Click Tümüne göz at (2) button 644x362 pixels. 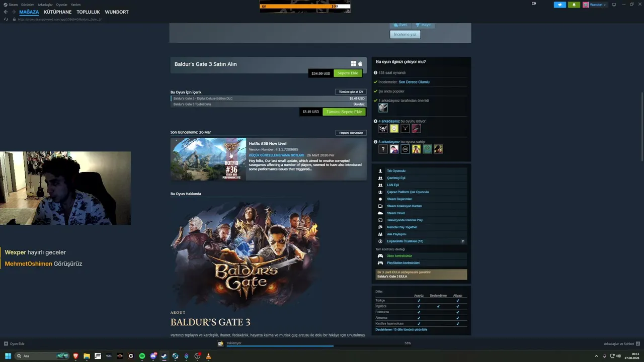click(351, 92)
